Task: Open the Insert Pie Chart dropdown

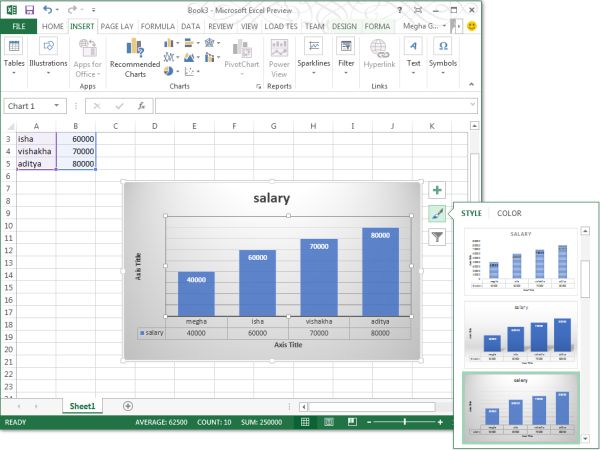Action: [171, 71]
